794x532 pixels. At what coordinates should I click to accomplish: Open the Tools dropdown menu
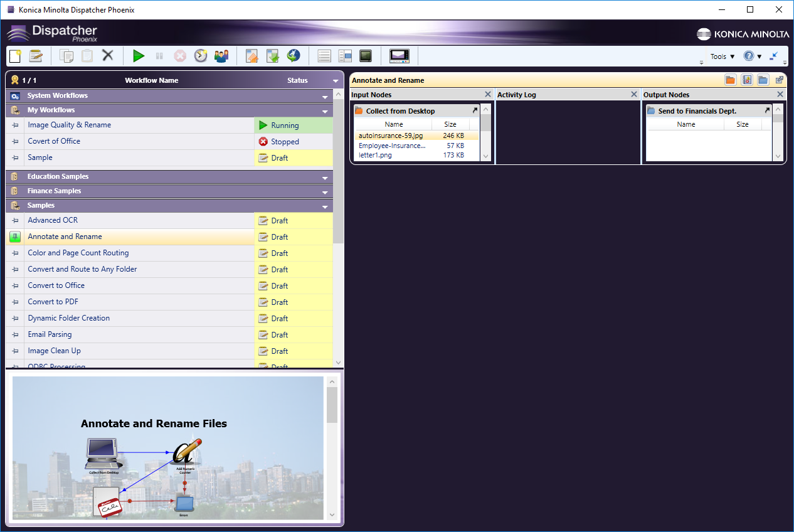coord(723,56)
